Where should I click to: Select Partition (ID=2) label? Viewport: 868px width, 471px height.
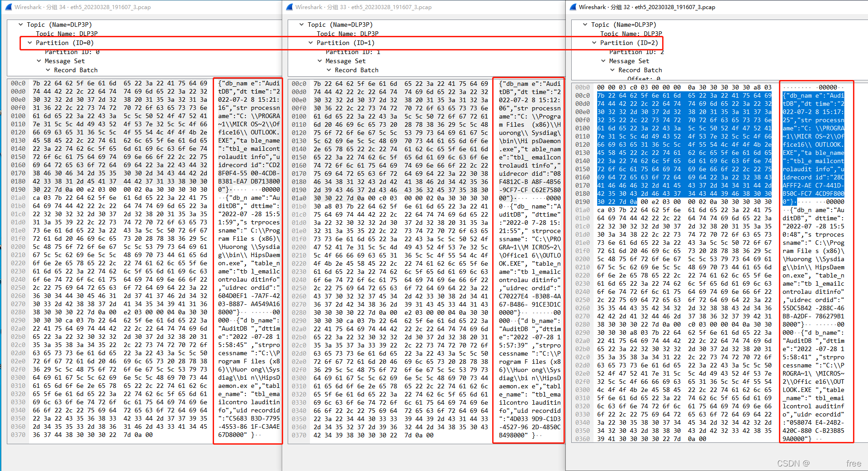[629, 43]
